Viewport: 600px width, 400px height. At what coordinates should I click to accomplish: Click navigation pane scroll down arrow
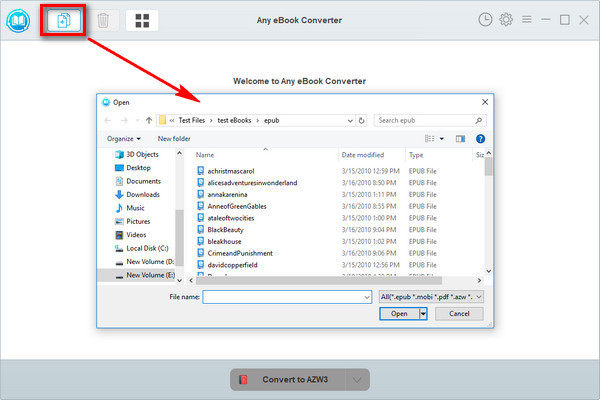[179, 280]
